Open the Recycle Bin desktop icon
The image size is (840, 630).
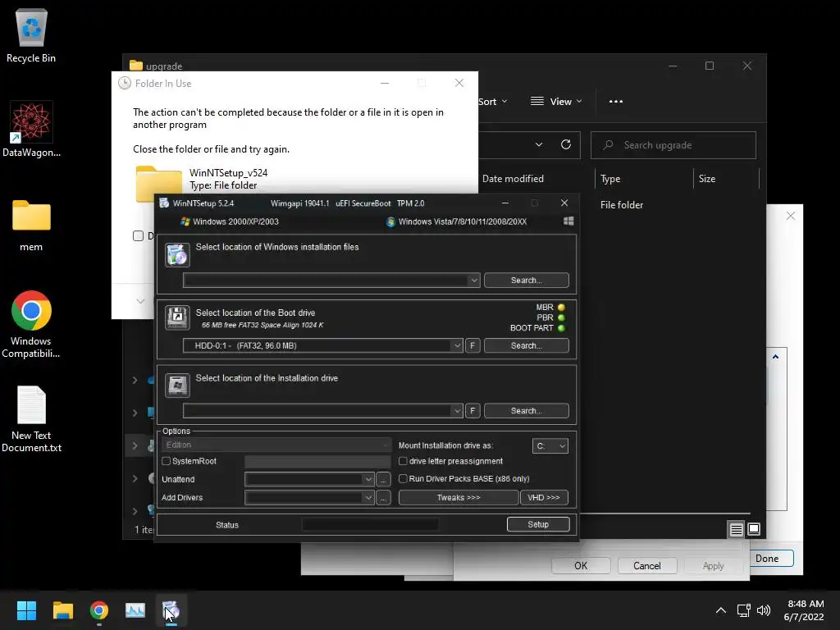tap(31, 36)
